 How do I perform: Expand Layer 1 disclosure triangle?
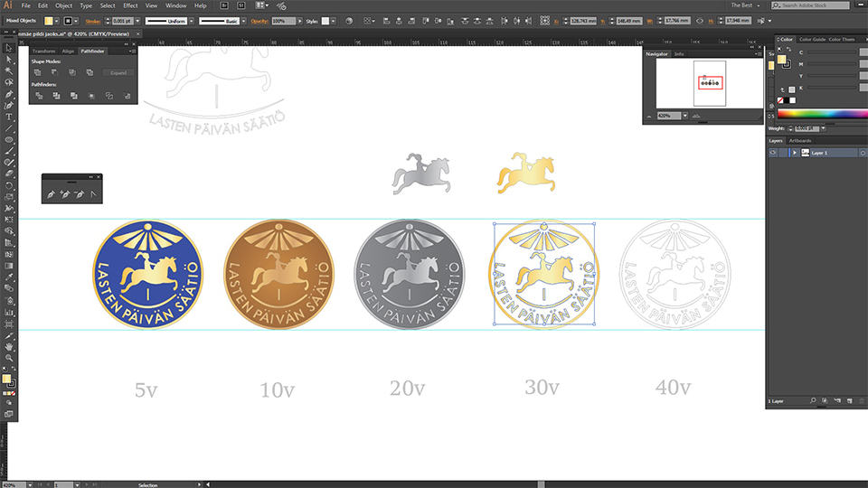click(795, 153)
